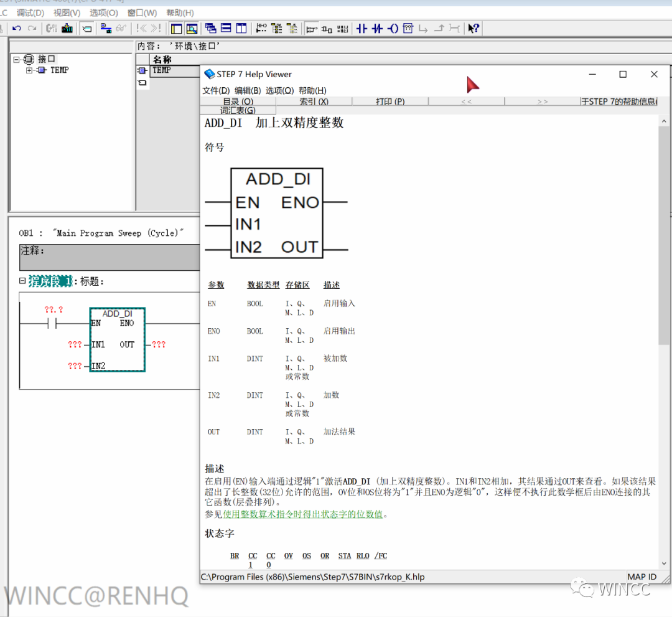Image resolution: width=672 pixels, height=617 pixels.
Task: Click the STEP 7 Help Viewer title icon
Action: click(x=209, y=74)
